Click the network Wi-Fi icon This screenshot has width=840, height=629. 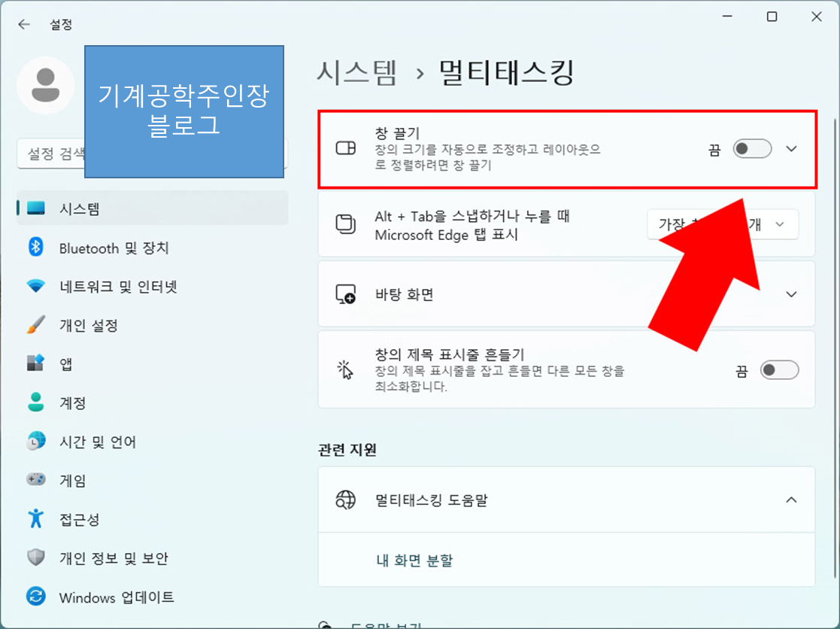click(x=36, y=286)
